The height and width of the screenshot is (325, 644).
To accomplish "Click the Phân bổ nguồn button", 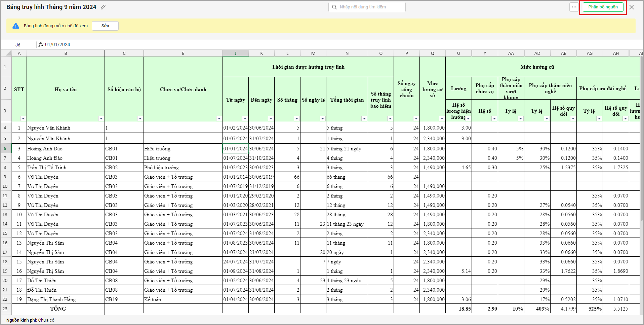I will tap(603, 7).
